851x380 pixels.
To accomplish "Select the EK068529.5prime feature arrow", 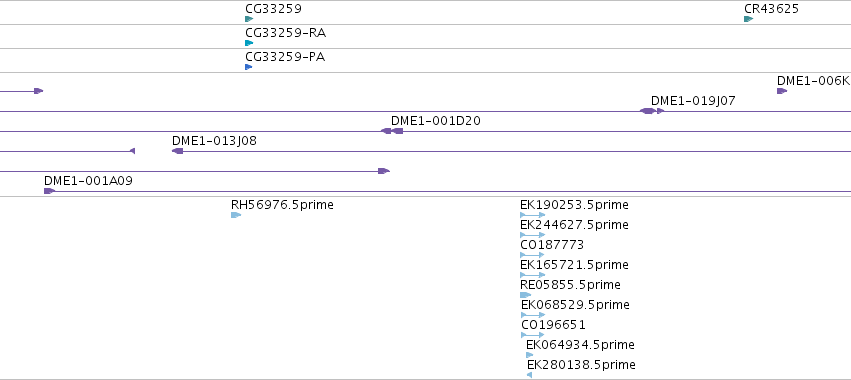I will 534,315.
